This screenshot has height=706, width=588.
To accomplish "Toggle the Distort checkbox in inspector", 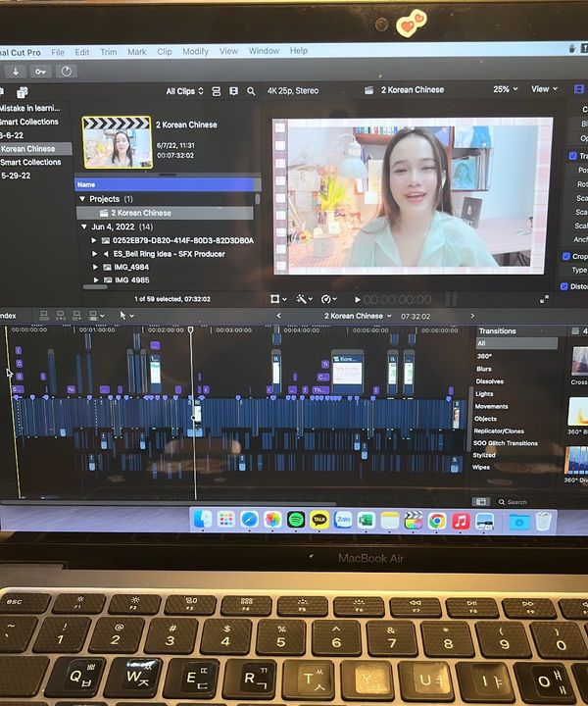I will pos(564,286).
